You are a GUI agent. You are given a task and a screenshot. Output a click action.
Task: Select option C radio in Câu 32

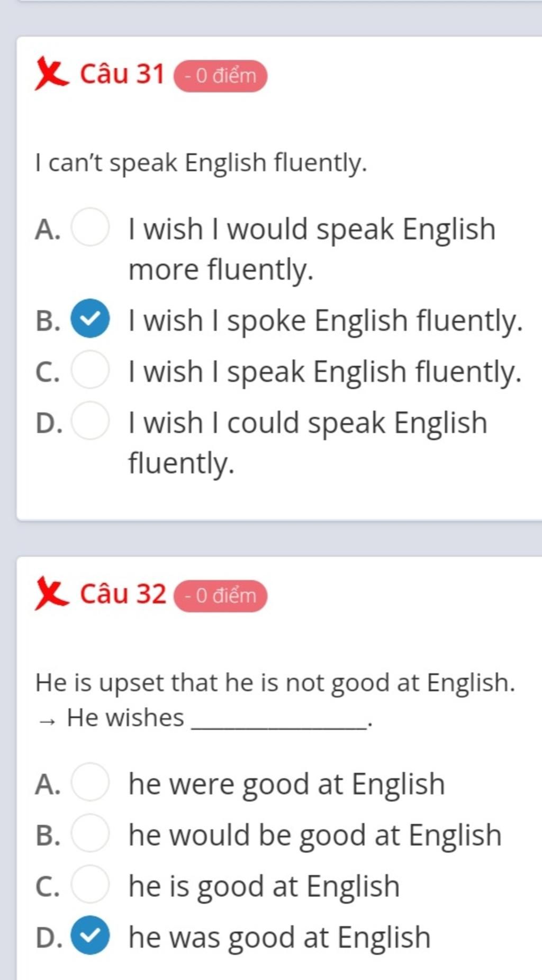click(91, 884)
